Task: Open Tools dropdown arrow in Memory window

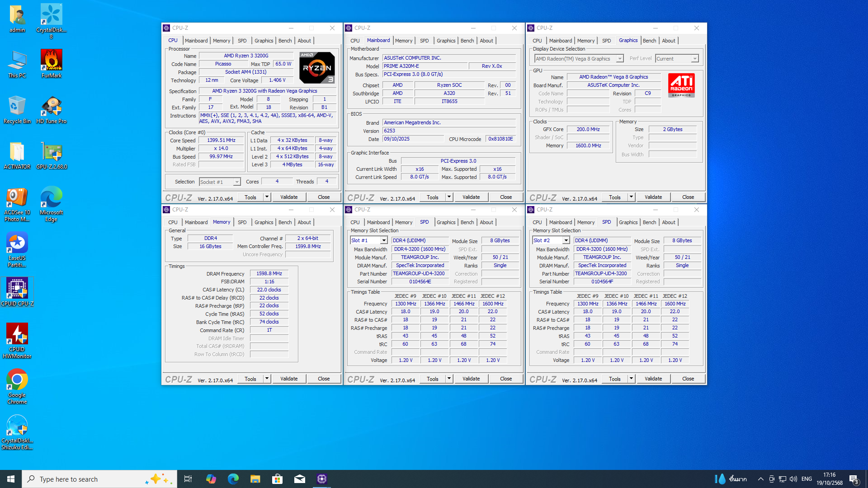Action: click(267, 379)
